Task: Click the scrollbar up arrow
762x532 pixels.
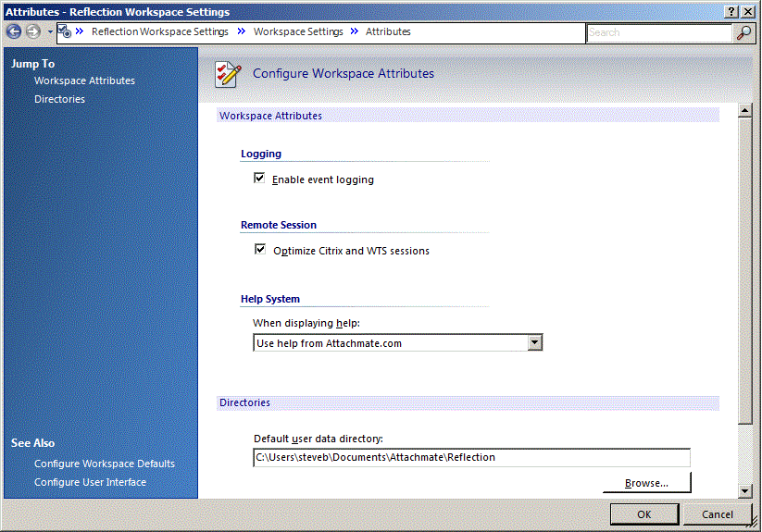Action: coord(744,110)
